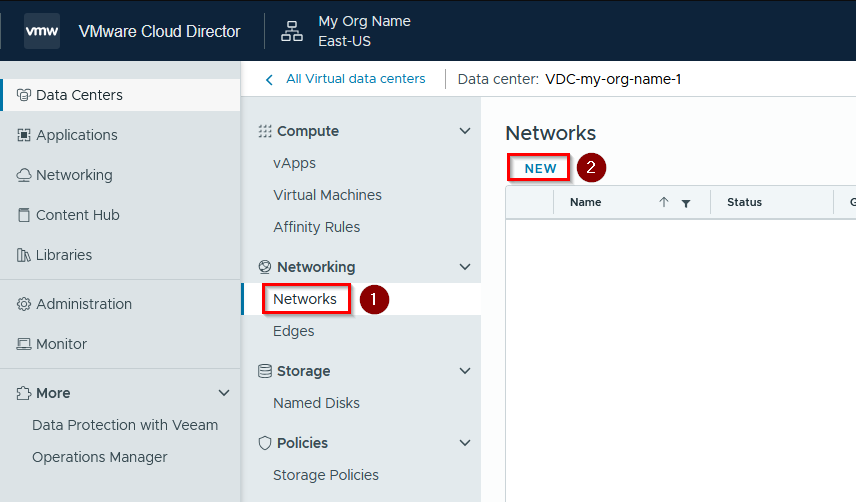Click the Compute section label
The height and width of the screenshot is (502, 856).
click(308, 131)
